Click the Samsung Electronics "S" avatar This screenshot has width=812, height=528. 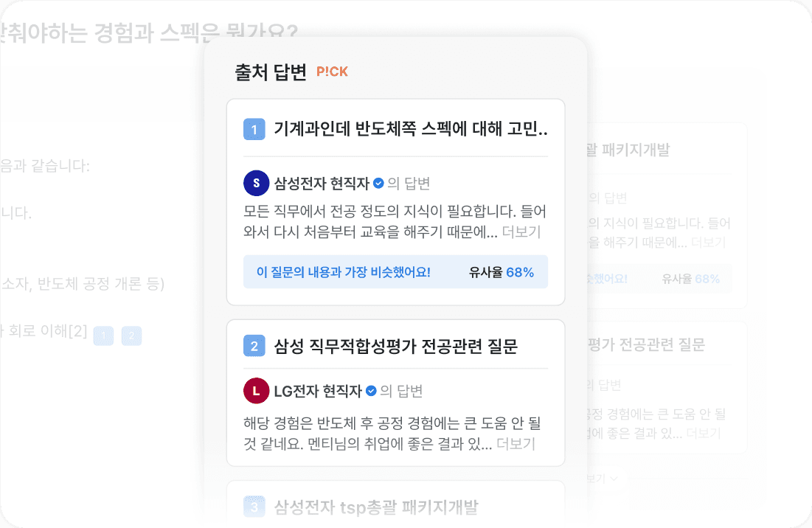256,183
